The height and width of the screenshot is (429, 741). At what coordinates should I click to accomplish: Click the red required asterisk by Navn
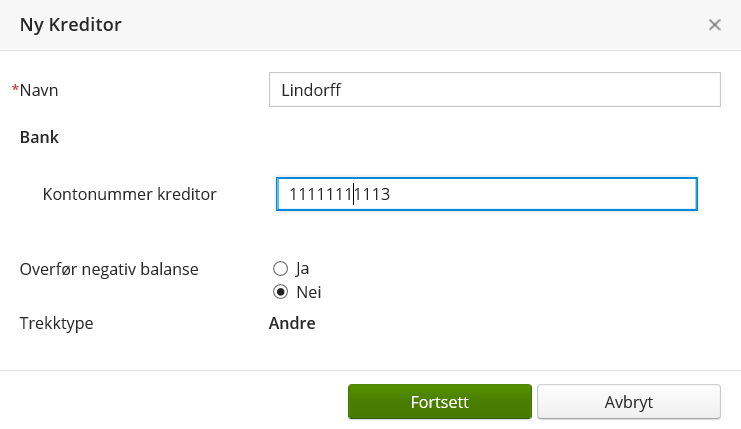[15, 89]
